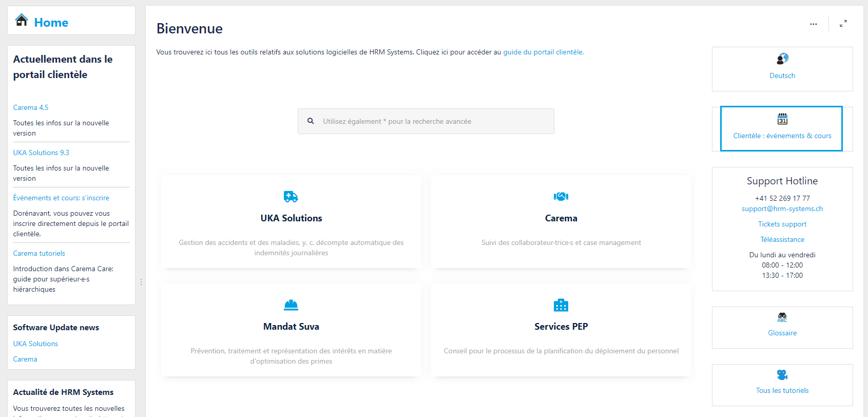Click the tutorials video camera icon
This screenshot has height=417, width=868.
point(782,375)
